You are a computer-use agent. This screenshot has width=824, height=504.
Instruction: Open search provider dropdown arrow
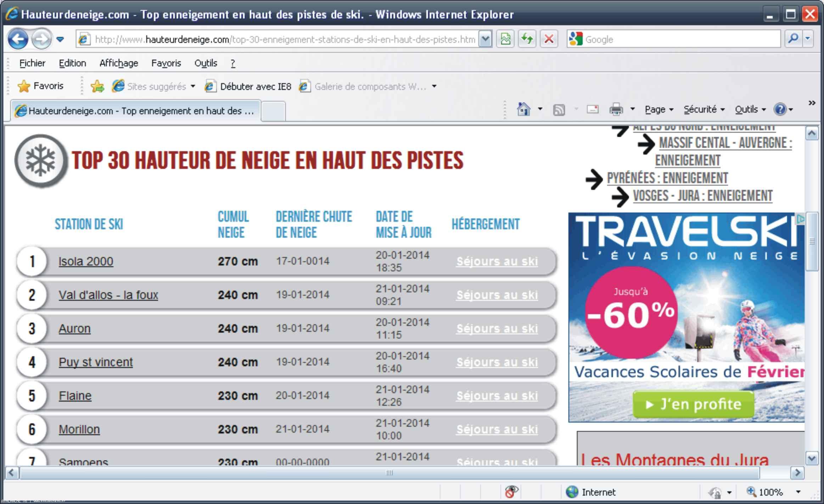click(x=808, y=39)
